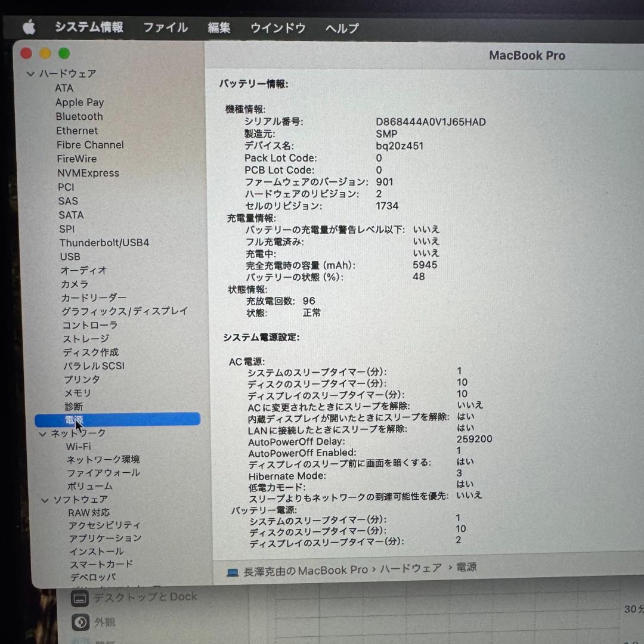The width and height of the screenshot is (644, 644).
Task: Open the ファイル menu
Action: point(165,27)
